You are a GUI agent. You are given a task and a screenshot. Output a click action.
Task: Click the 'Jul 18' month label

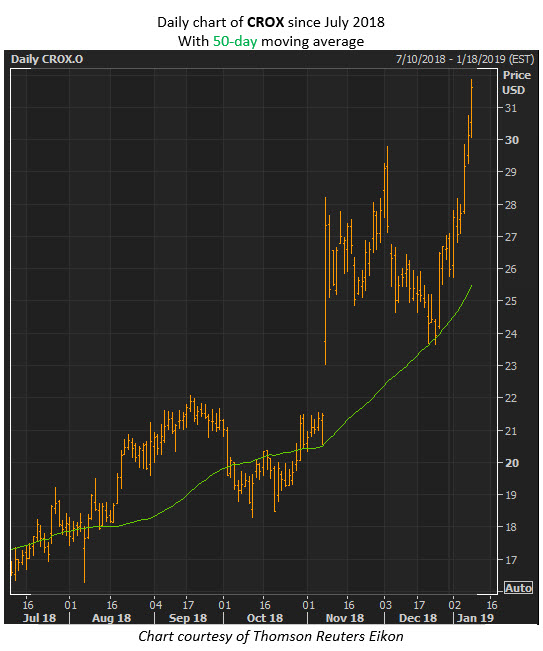(39, 618)
